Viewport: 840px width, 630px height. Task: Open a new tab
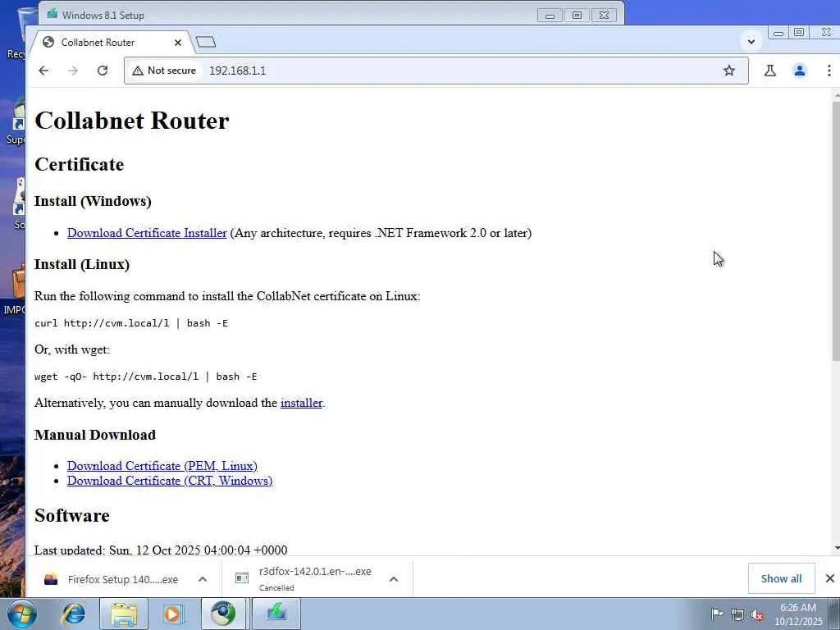pos(206,42)
